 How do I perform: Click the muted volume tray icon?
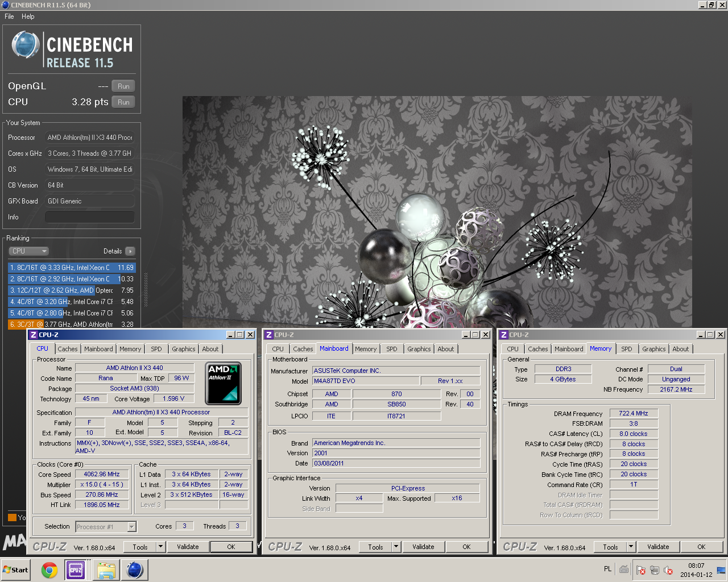668,570
